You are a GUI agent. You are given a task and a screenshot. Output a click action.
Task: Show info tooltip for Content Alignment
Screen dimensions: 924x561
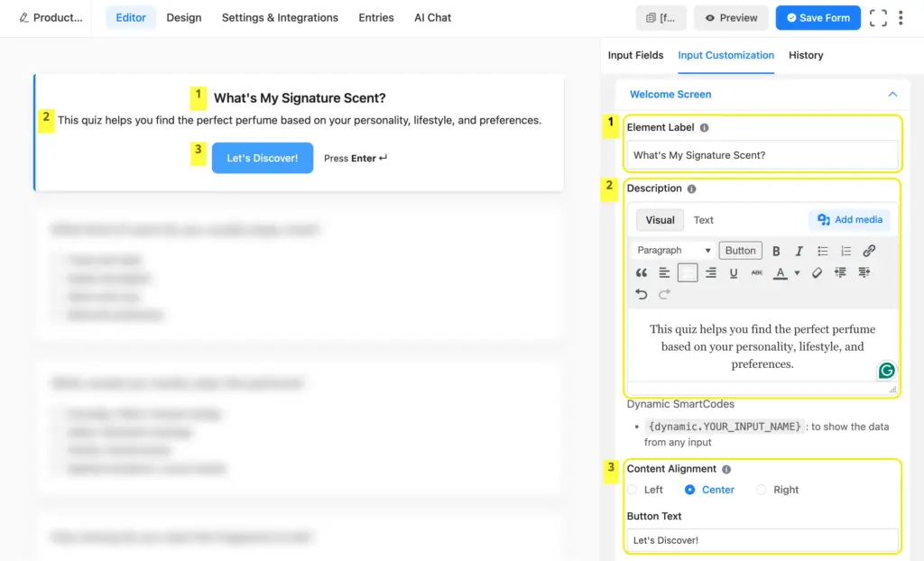pyautogui.click(x=726, y=469)
